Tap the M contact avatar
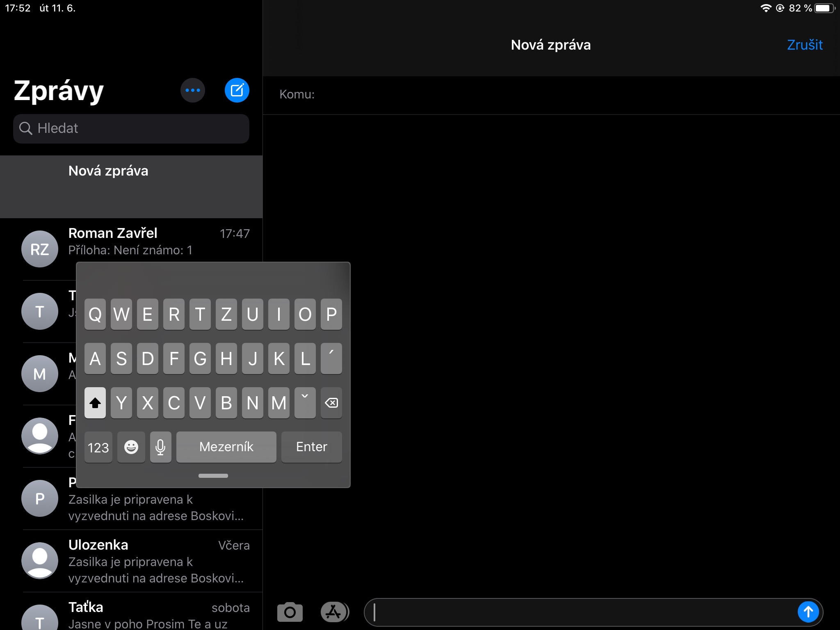The height and width of the screenshot is (630, 840). point(40,374)
